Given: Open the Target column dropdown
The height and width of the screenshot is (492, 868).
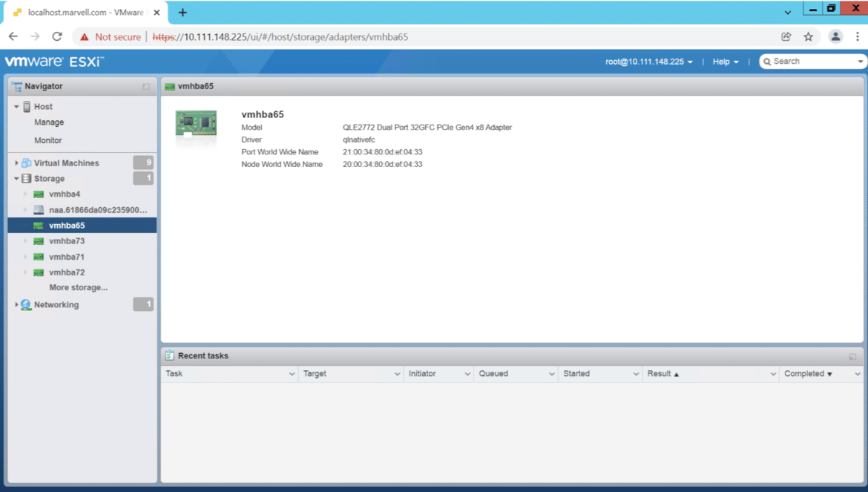Looking at the screenshot, I should click(397, 374).
